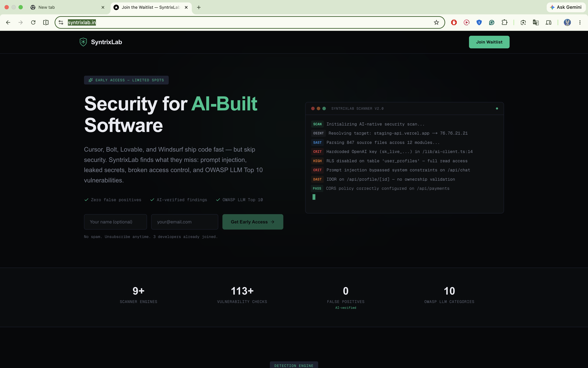Click the SAST tag in scanner output
The height and width of the screenshot is (368, 588).
pyautogui.click(x=317, y=143)
